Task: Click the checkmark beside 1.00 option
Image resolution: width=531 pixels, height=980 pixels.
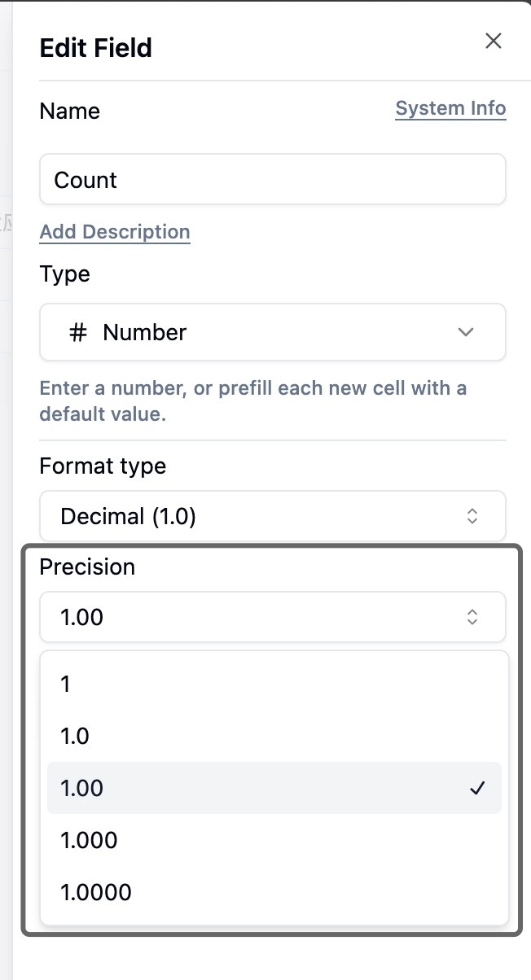Action: click(477, 788)
